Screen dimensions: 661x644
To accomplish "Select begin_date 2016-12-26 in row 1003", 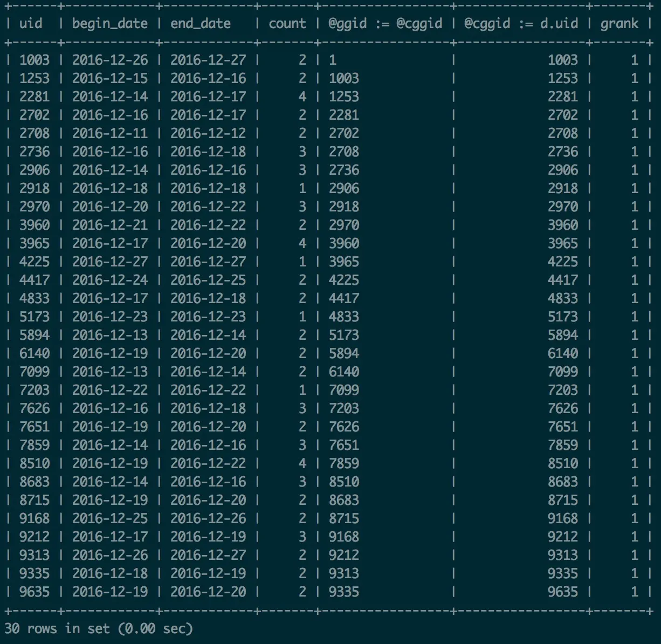I will 110,60.
